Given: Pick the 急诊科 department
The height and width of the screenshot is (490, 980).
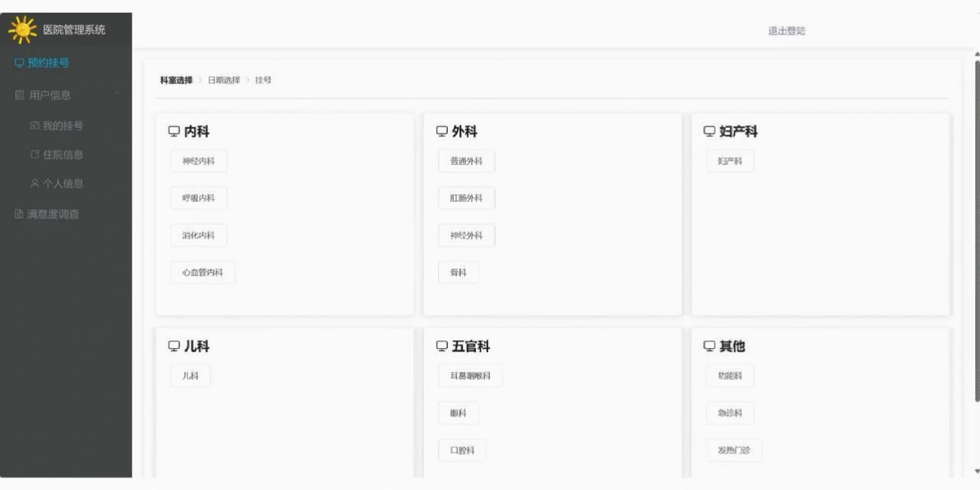Looking at the screenshot, I should tap(730, 413).
